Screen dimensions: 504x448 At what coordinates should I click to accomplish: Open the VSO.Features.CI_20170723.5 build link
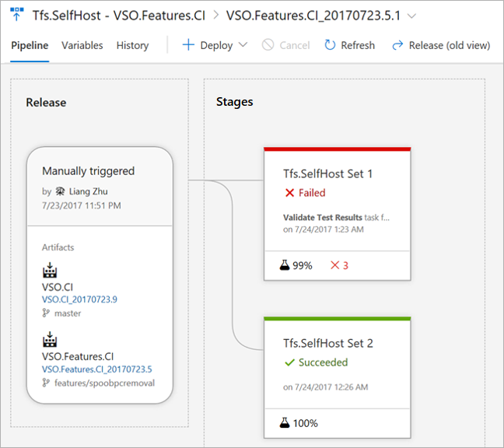click(x=96, y=369)
